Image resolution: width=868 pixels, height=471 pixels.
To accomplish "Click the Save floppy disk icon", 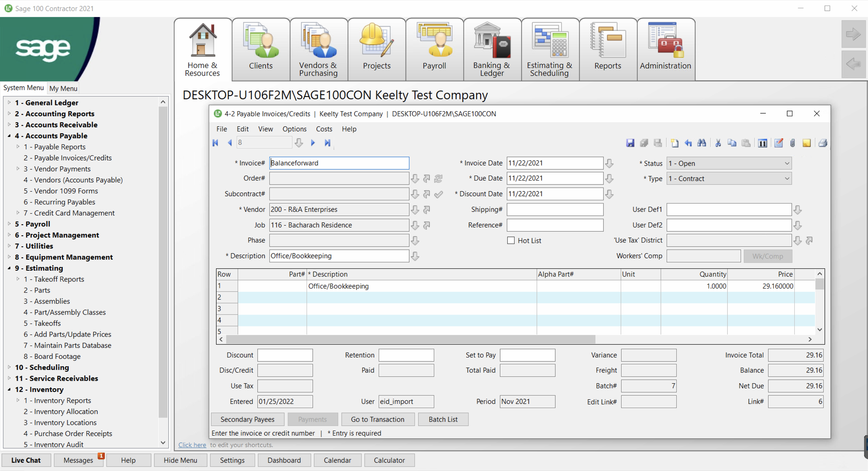I will (x=630, y=143).
